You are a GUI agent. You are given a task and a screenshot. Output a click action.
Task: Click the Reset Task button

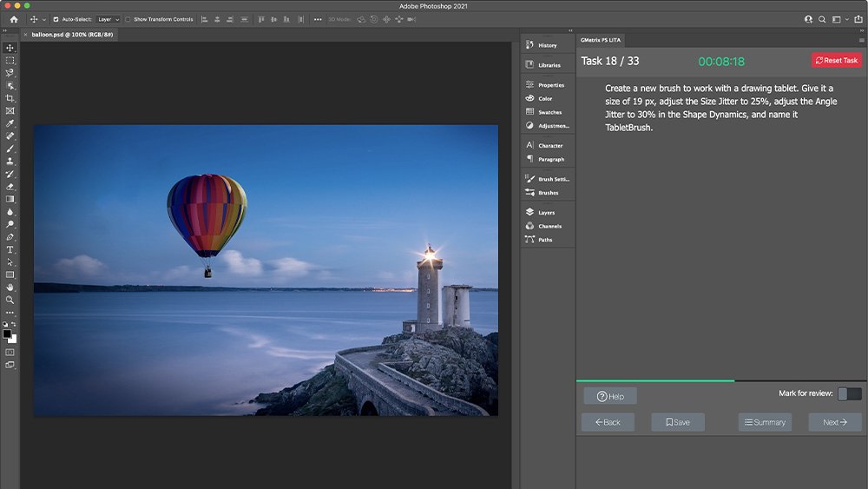click(x=837, y=60)
